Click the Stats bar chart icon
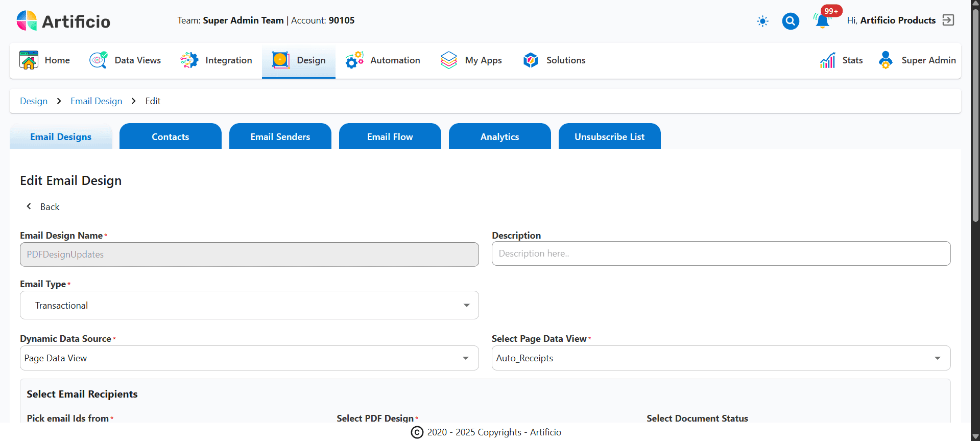Viewport: 980px width, 441px height. [827, 60]
